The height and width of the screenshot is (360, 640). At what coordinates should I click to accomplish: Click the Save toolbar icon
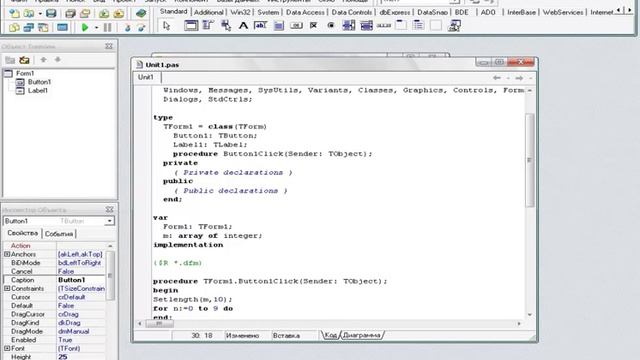click(x=51, y=13)
